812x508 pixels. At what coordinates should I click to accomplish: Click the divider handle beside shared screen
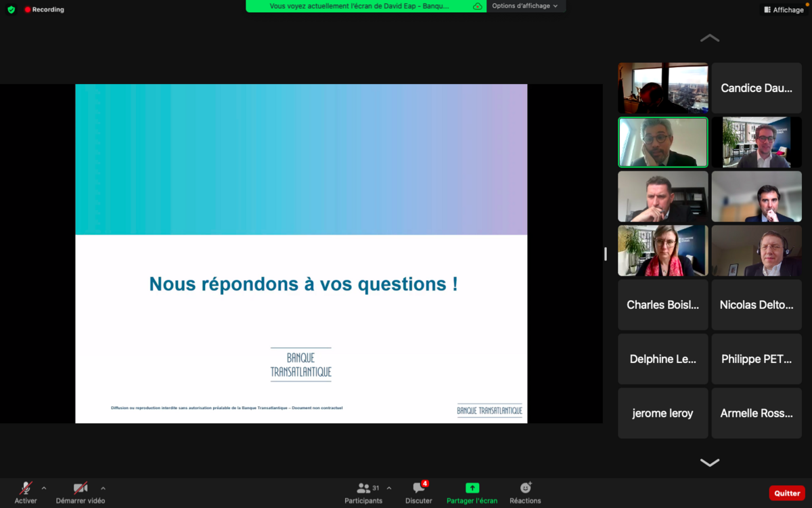pos(605,254)
